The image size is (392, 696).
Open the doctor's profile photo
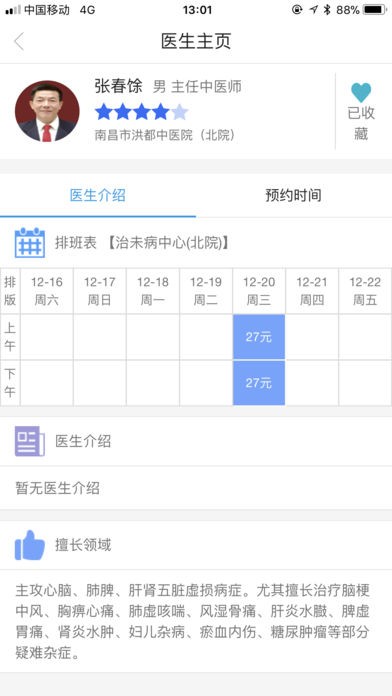point(47,111)
